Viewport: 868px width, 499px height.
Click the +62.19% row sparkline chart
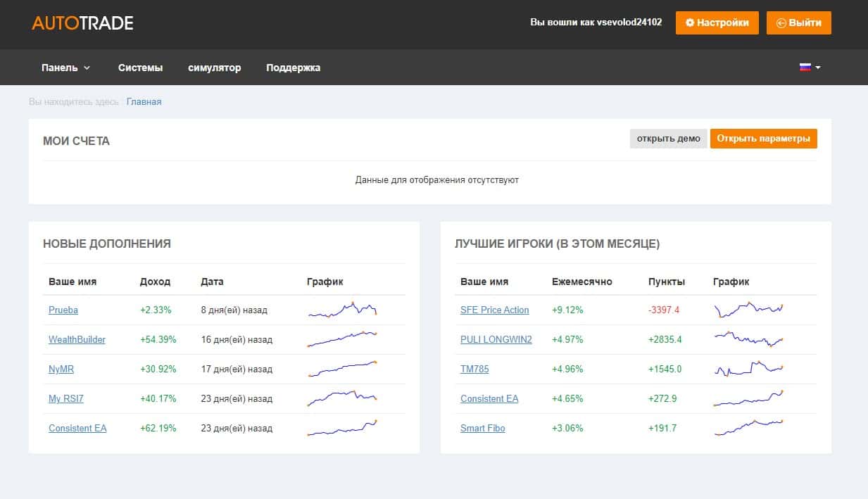[343, 428]
